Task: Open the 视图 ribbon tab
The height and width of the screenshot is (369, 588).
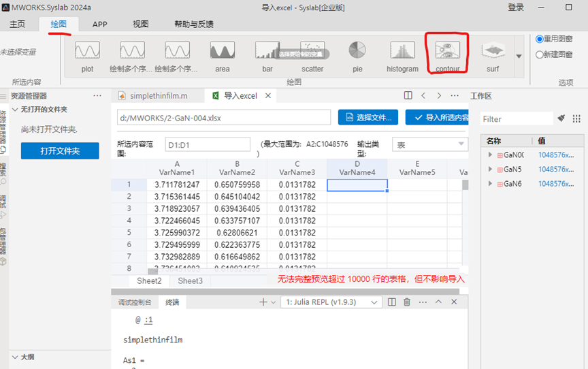Action: (141, 25)
